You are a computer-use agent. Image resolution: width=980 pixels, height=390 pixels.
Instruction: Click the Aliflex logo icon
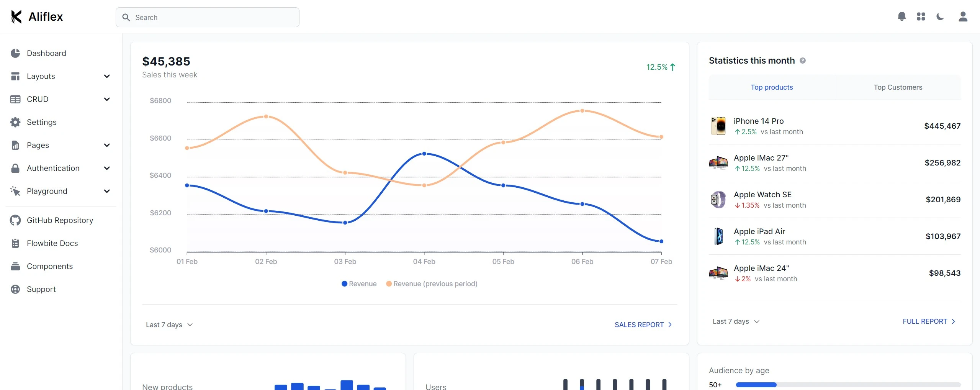coord(16,17)
